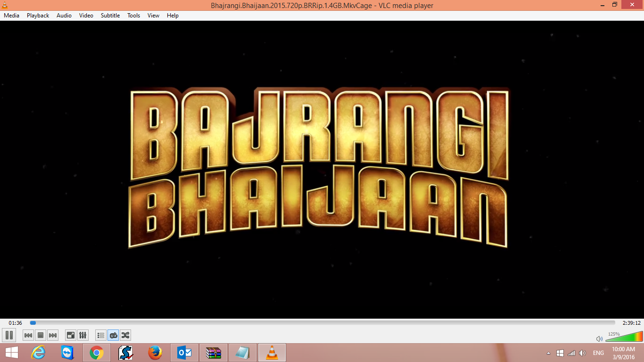Click the elapsed time 01:36 label
This screenshot has height=362, width=644.
16,323
